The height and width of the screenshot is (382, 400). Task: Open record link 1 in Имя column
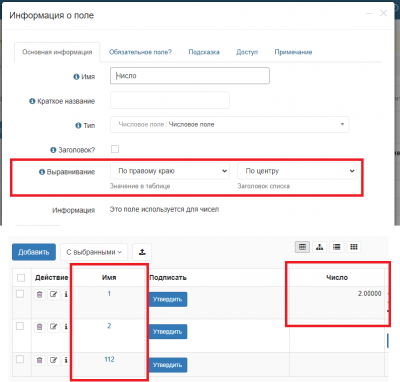pyautogui.click(x=109, y=294)
